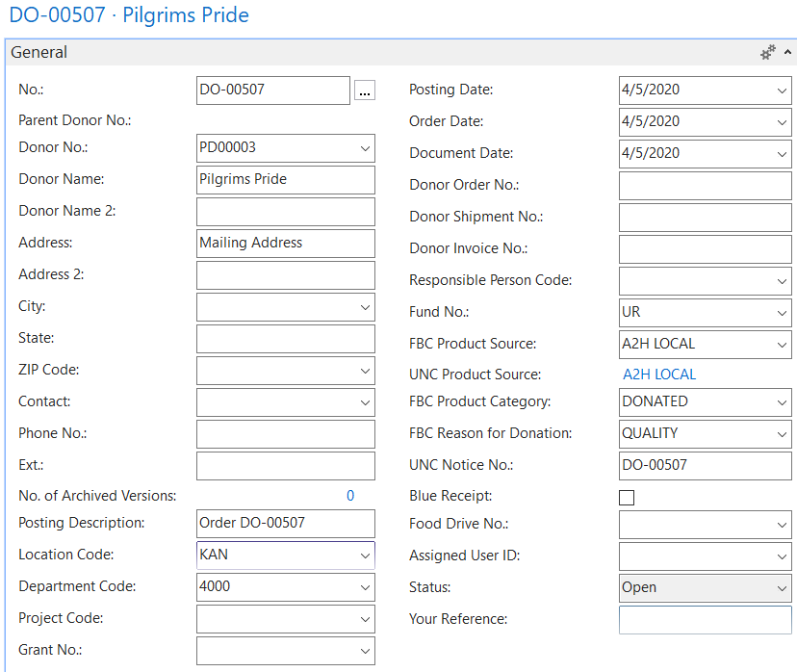This screenshot has height=672, width=797.
Task: Open the Responsible Person Code dropdown
Action: pos(782,281)
